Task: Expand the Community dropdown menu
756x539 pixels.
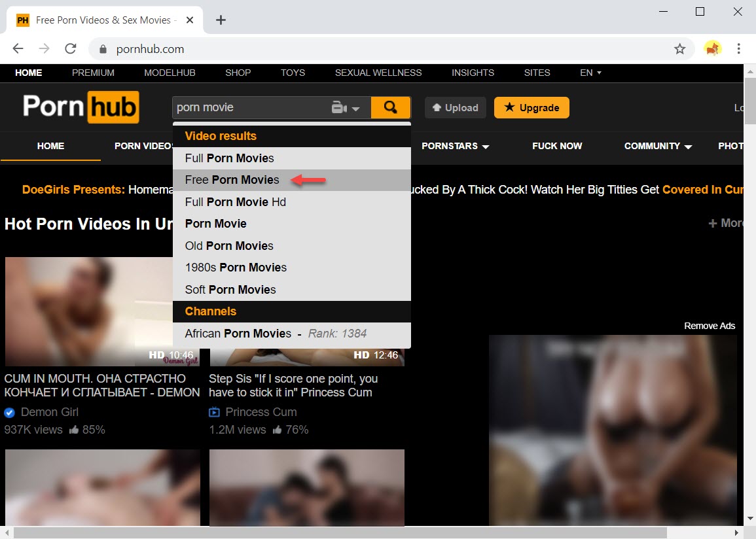Action: 658,146
